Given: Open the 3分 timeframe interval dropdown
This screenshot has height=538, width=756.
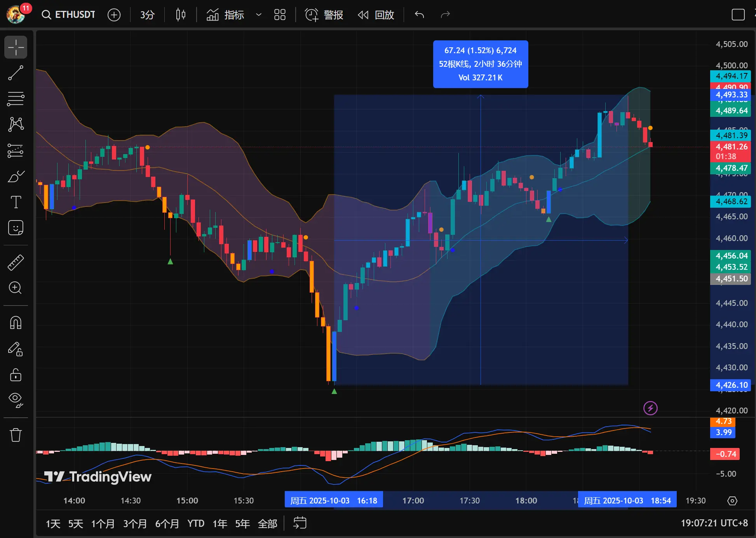Looking at the screenshot, I should coord(147,15).
